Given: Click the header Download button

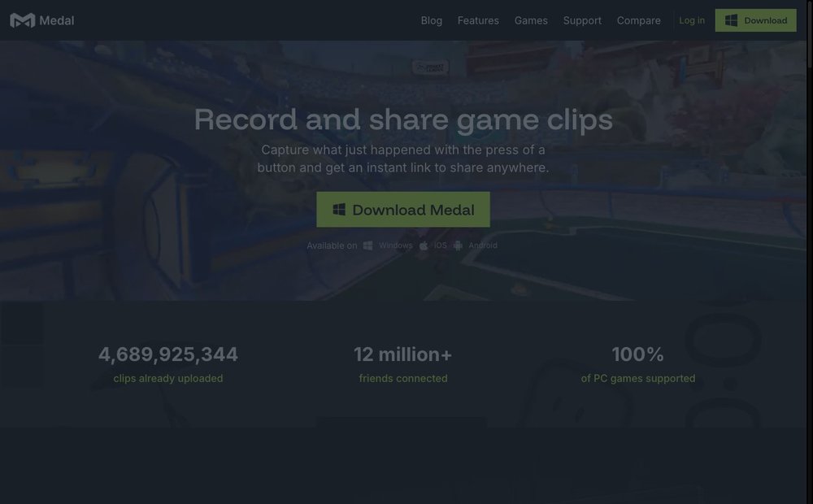Looking at the screenshot, I should (755, 20).
